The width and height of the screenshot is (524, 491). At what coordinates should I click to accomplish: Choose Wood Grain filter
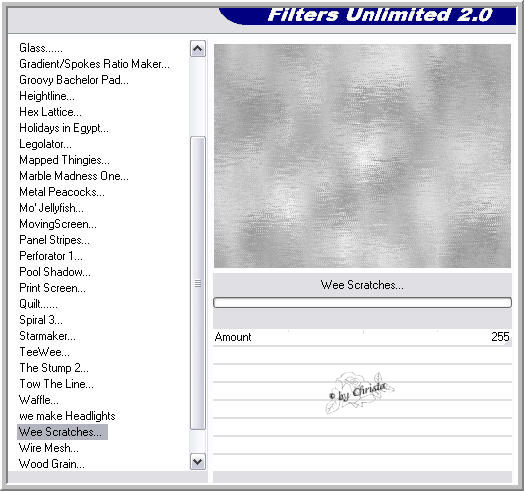52,464
